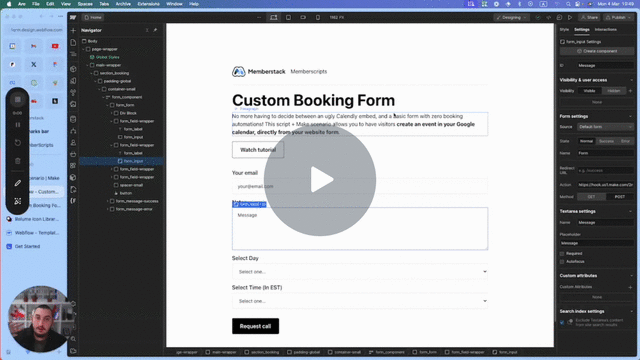Click the Request call button
Image resolution: width=640 pixels, height=360 pixels.
(x=256, y=326)
